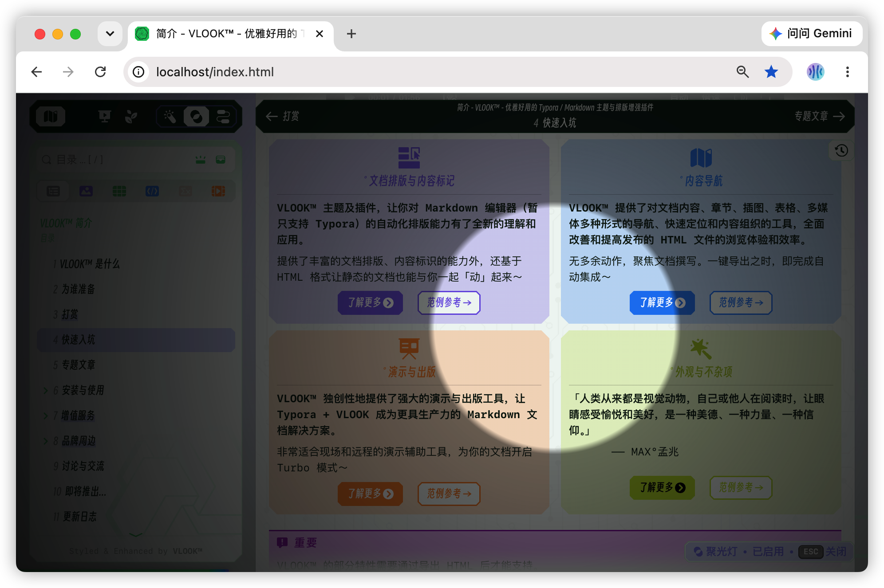Click the 演示与出版 presentation card icon
Viewport: 884px width, 588px height.
tap(409, 349)
